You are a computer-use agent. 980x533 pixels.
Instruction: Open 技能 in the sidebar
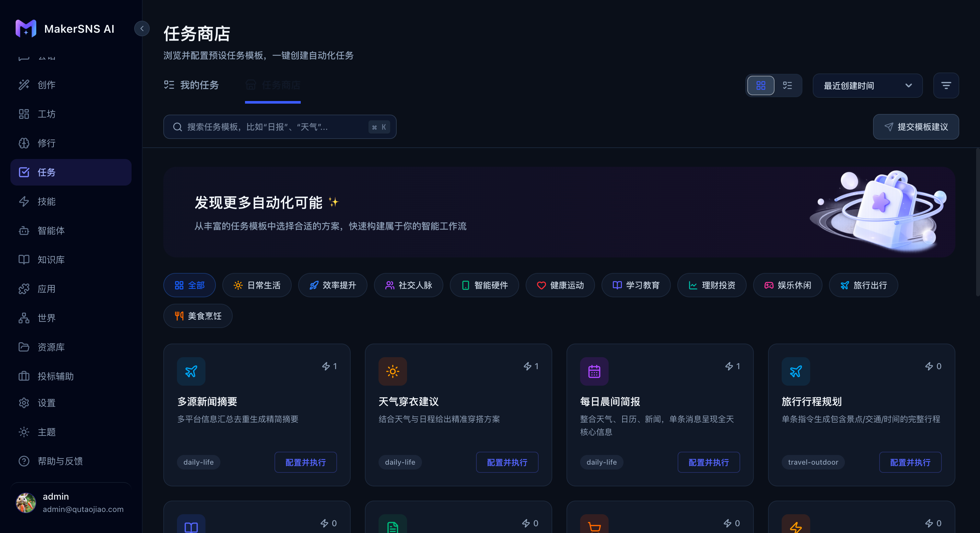[71, 201]
